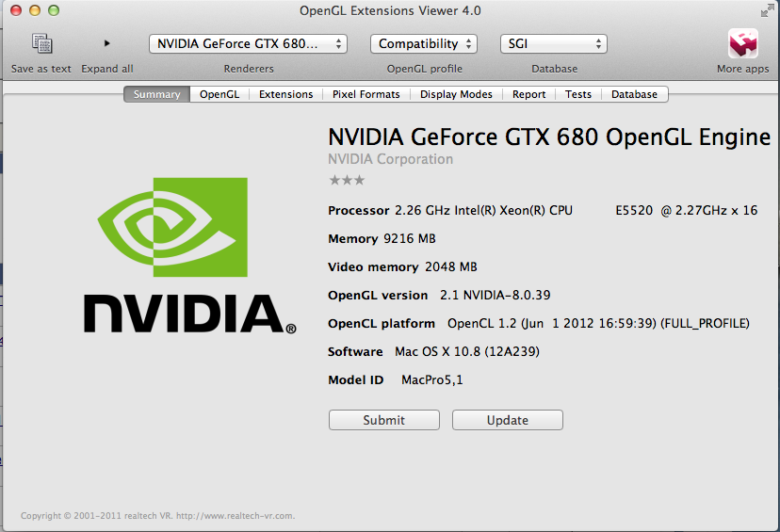780x532 pixels.
Task: Click the fullscreen arrows icon in title bar
Action: coord(767,10)
